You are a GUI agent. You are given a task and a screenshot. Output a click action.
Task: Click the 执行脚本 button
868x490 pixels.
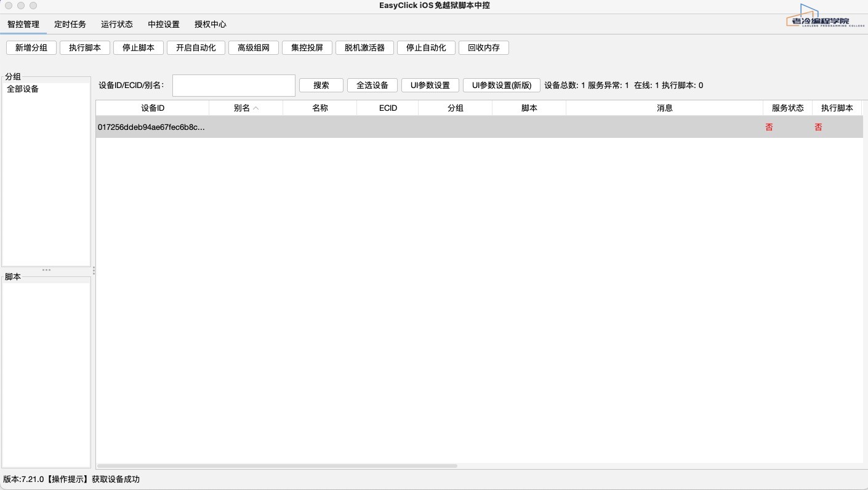click(85, 48)
